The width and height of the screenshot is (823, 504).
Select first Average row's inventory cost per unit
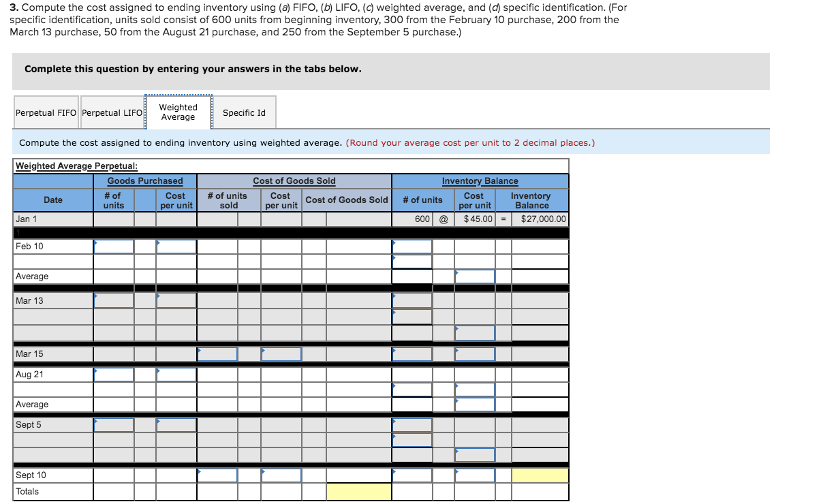pyautogui.click(x=475, y=277)
